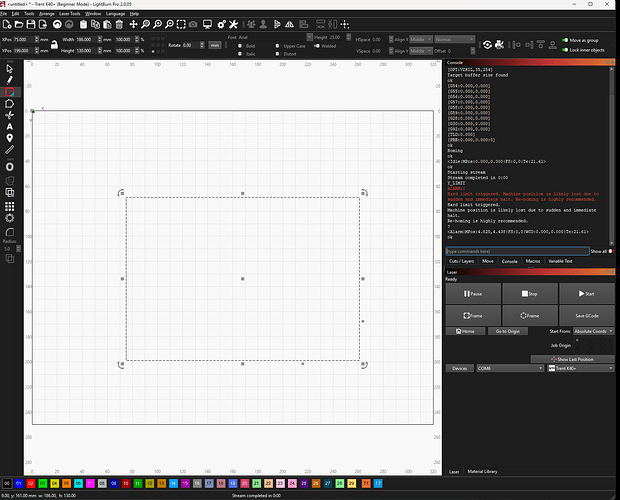Open the Start From Absolute Coords dropdown
620x500 pixels.
click(595, 330)
